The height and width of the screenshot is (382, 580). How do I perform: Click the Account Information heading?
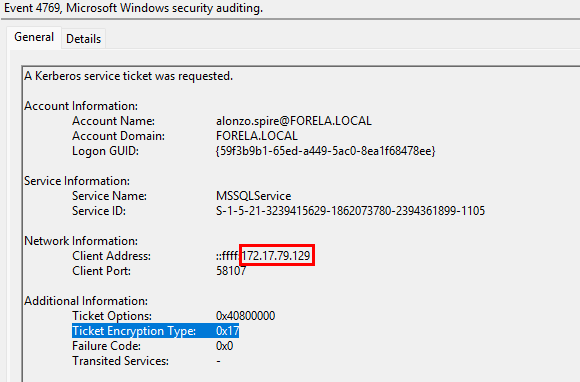tap(81, 106)
